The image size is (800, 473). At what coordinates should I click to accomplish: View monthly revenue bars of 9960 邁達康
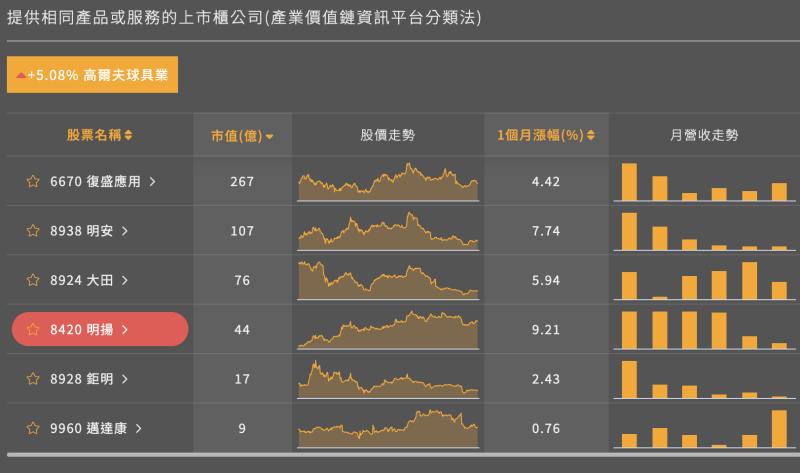pyautogui.click(x=705, y=429)
